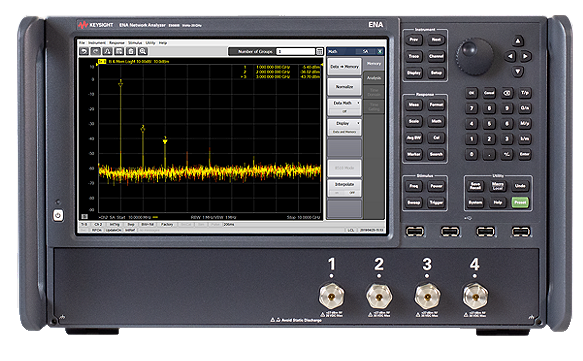Viewport: 583px width, 361px height.
Task: Click test port 1 connector
Action: 332,296
